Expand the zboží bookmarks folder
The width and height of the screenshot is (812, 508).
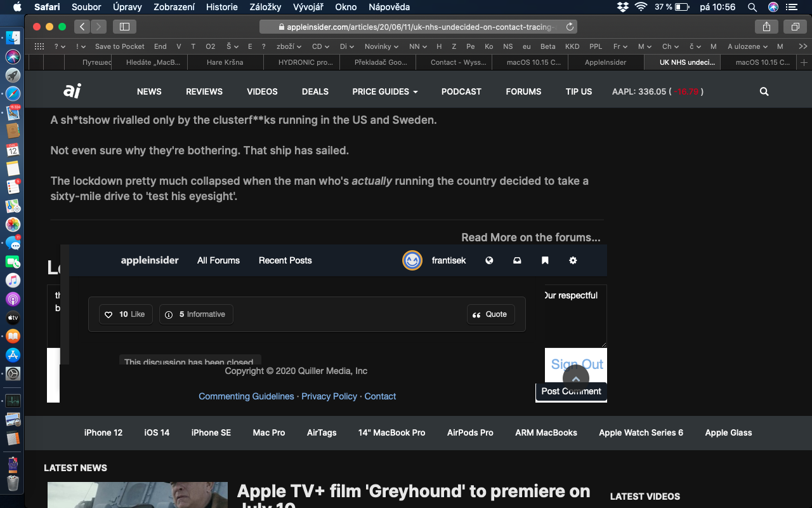pyautogui.click(x=289, y=46)
